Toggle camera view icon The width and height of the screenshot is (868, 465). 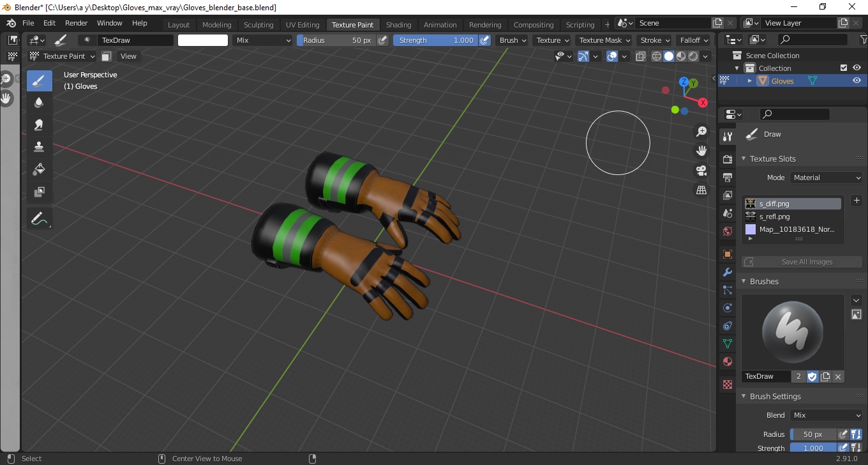click(701, 171)
